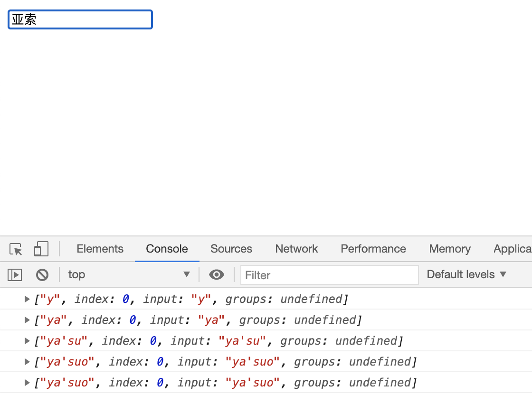Activate the inspect element picker icon

(16, 249)
